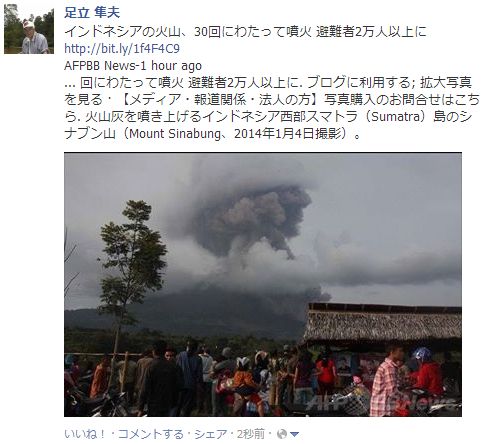Click the AFPBB News-1 hour ago line
484x444 pixels.
pos(133,66)
